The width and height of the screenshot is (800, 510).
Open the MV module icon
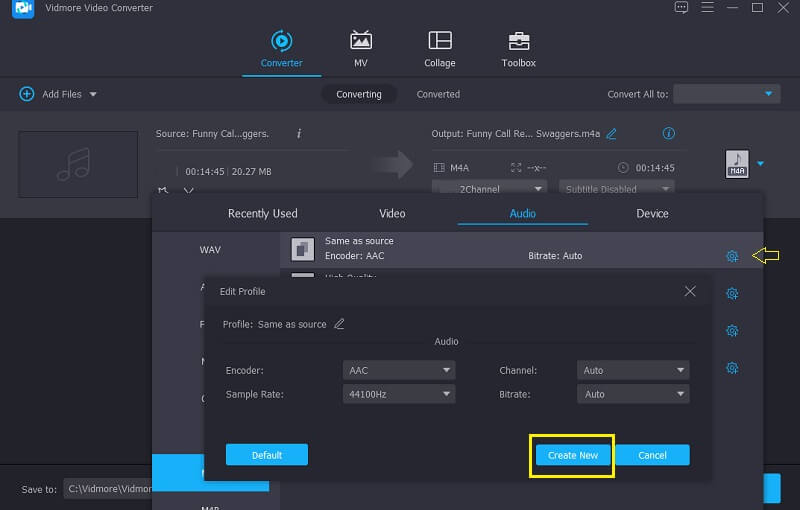tap(360, 42)
